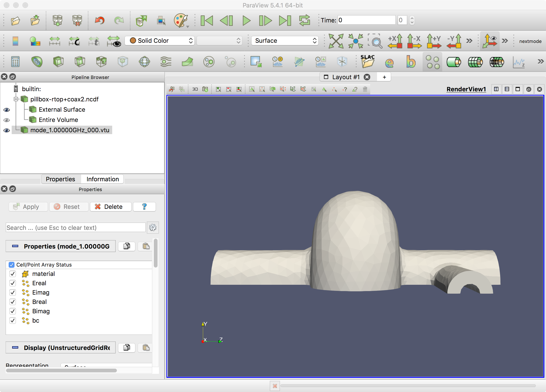
Task: Toggle the Cell/Point Array Status checkbox
Action: point(11,265)
